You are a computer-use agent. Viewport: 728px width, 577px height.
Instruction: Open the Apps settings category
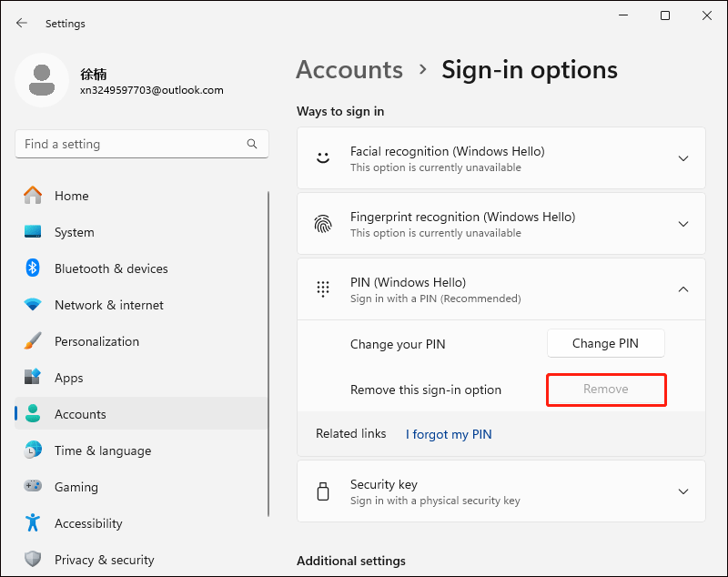coord(141,377)
